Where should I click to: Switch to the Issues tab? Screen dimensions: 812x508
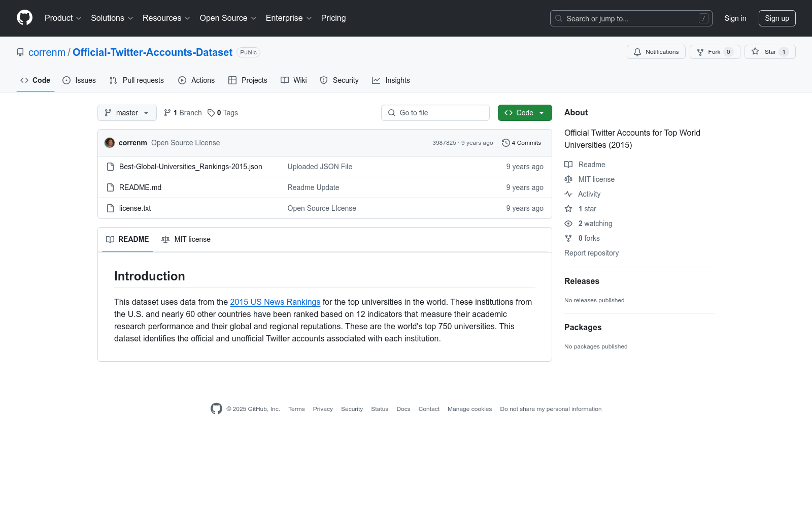pyautogui.click(x=79, y=80)
